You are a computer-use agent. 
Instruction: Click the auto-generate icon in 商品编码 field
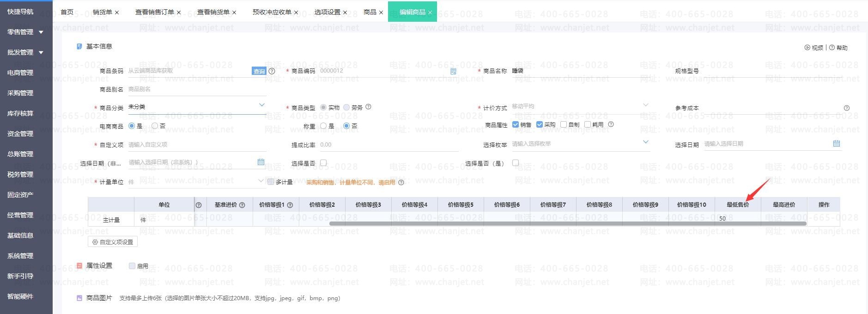453,71
